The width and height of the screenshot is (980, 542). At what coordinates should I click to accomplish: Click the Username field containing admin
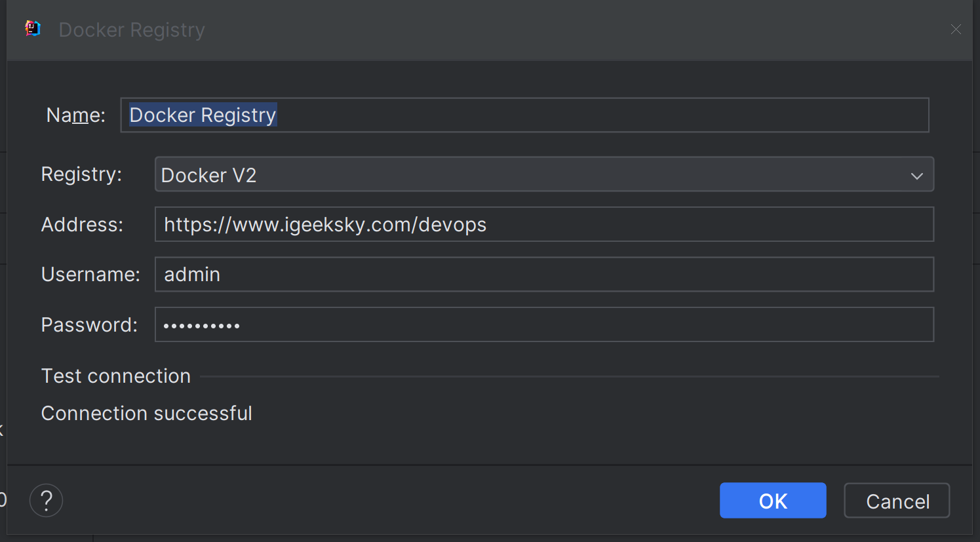(x=544, y=275)
